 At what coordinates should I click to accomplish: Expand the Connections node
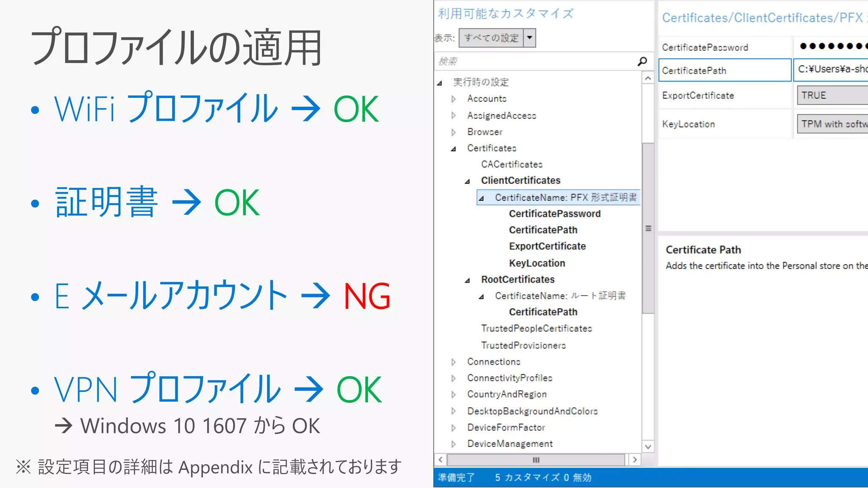point(453,362)
